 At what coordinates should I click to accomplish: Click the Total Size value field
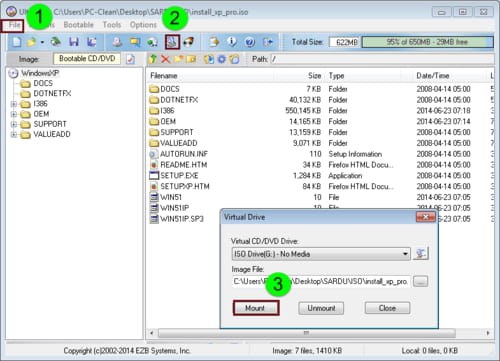click(345, 42)
